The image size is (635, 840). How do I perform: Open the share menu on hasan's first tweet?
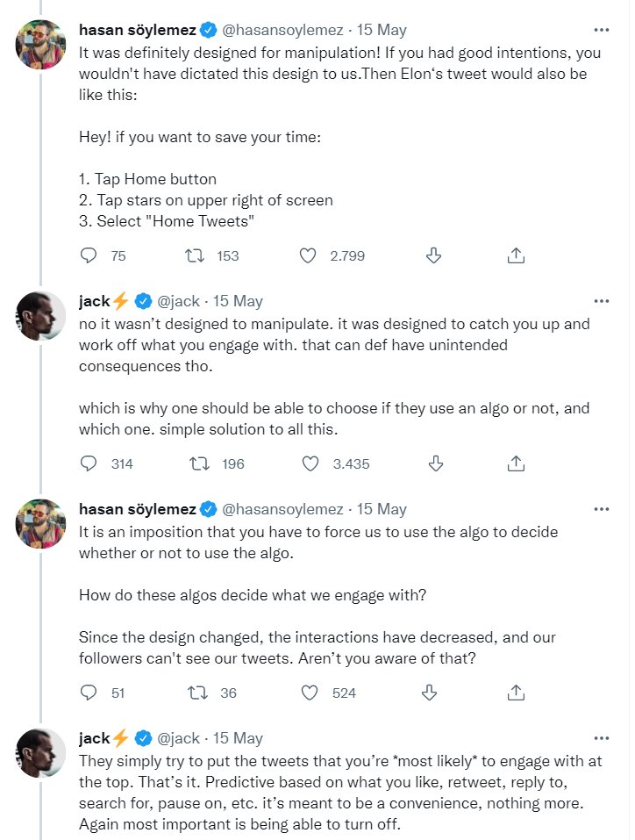click(x=516, y=255)
